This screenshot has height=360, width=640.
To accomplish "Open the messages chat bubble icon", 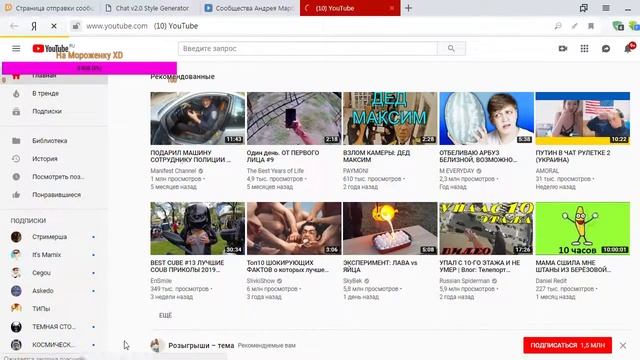I will [x=606, y=49].
